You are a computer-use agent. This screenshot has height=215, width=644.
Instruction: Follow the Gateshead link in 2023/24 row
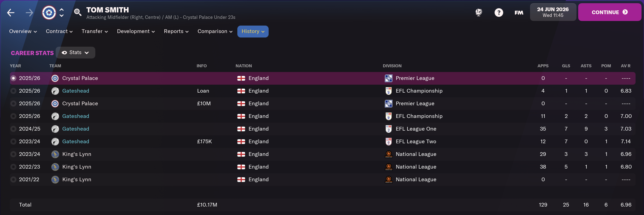coord(75,142)
